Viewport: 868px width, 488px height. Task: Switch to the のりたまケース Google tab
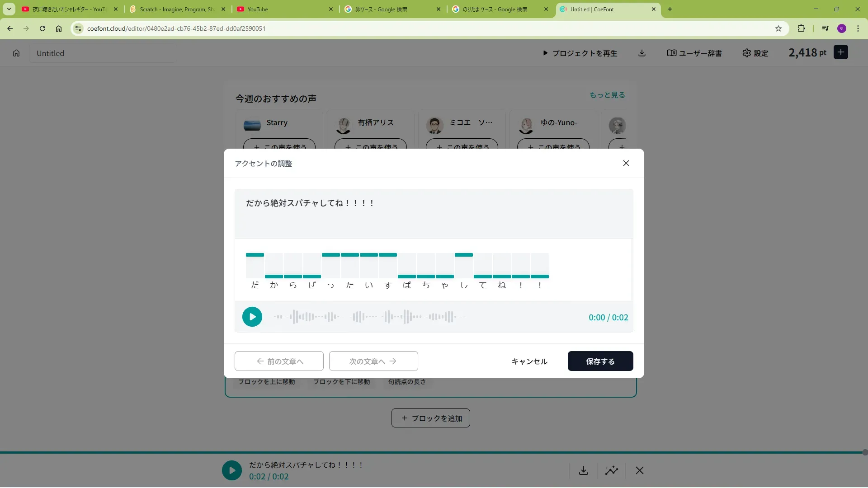tap(495, 9)
